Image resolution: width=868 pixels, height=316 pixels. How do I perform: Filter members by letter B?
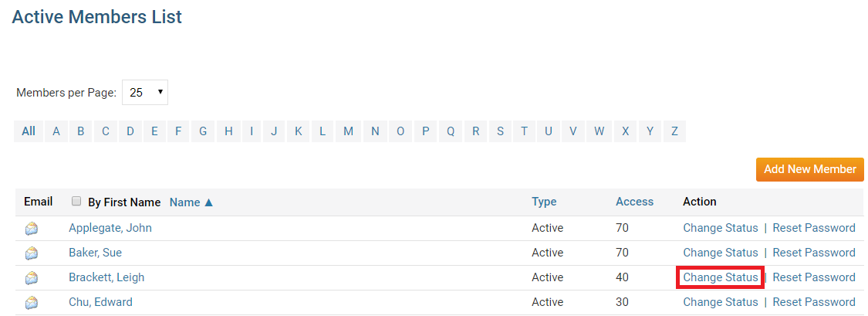point(80,131)
